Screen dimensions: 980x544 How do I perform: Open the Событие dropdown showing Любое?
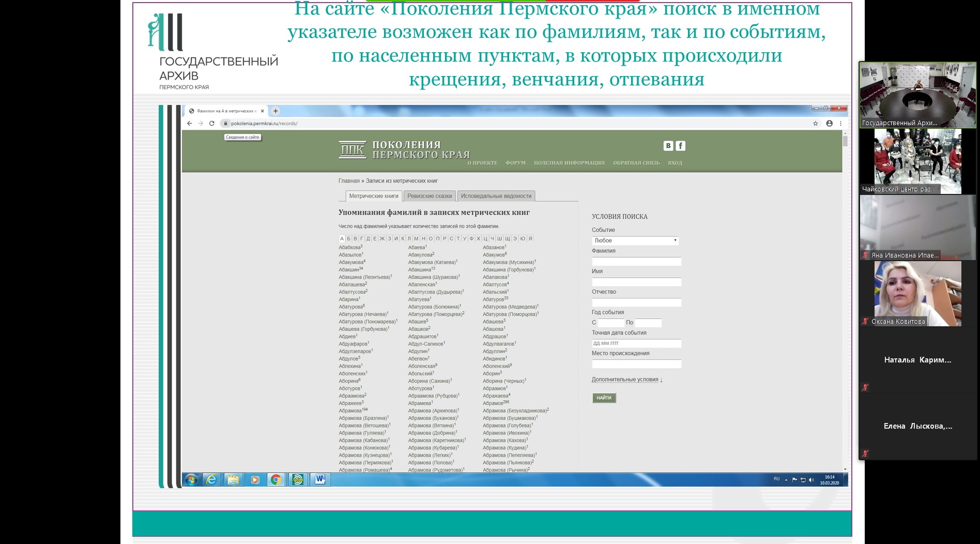coord(635,240)
